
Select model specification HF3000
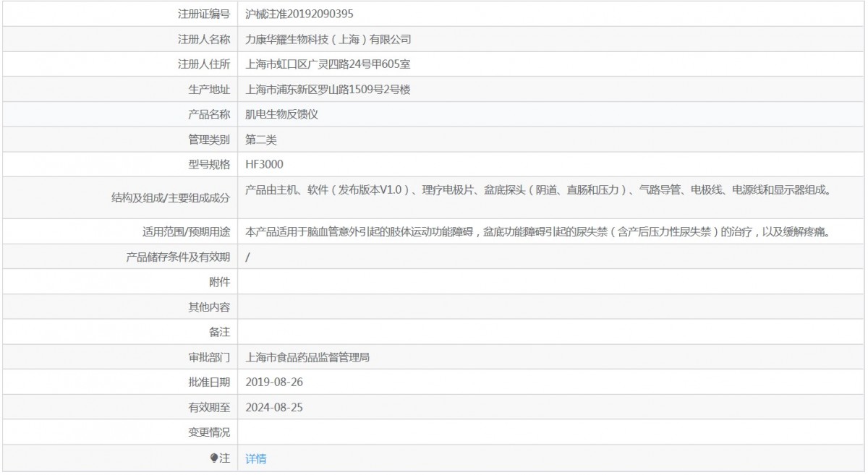coord(265,165)
